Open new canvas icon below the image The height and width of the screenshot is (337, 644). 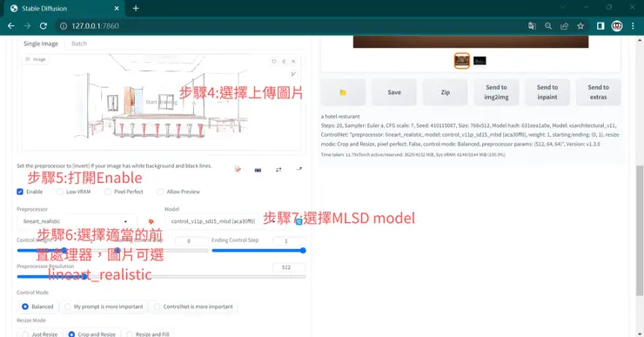pos(238,169)
